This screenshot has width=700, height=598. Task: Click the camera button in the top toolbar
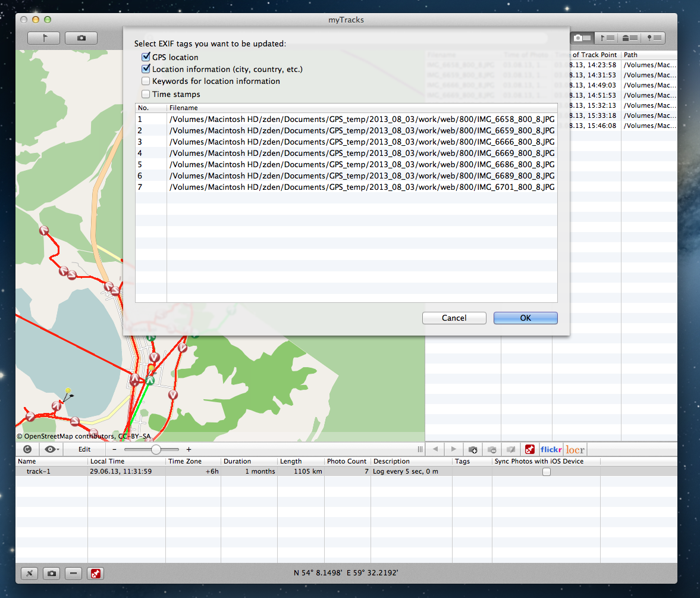[81, 38]
